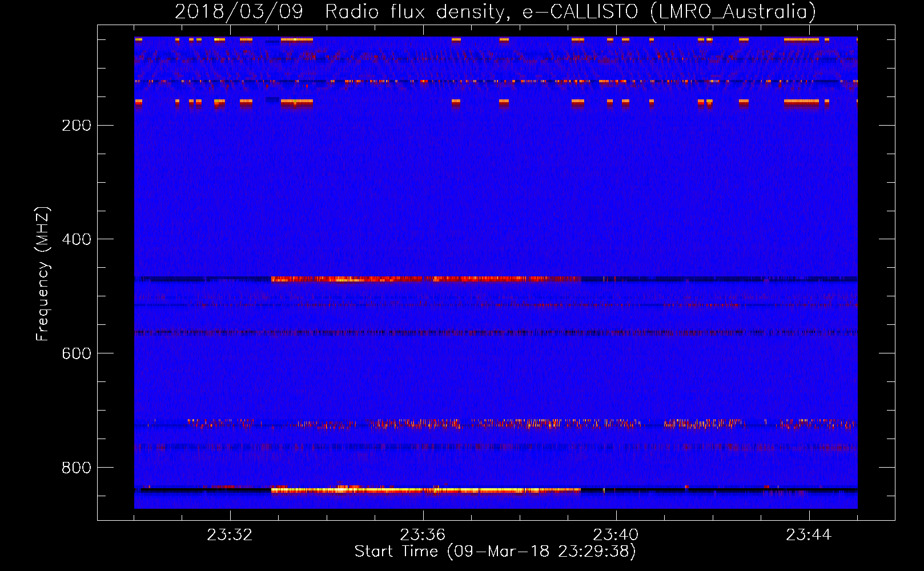Select the 400 MHz frequency tick label

pyautogui.click(x=77, y=239)
